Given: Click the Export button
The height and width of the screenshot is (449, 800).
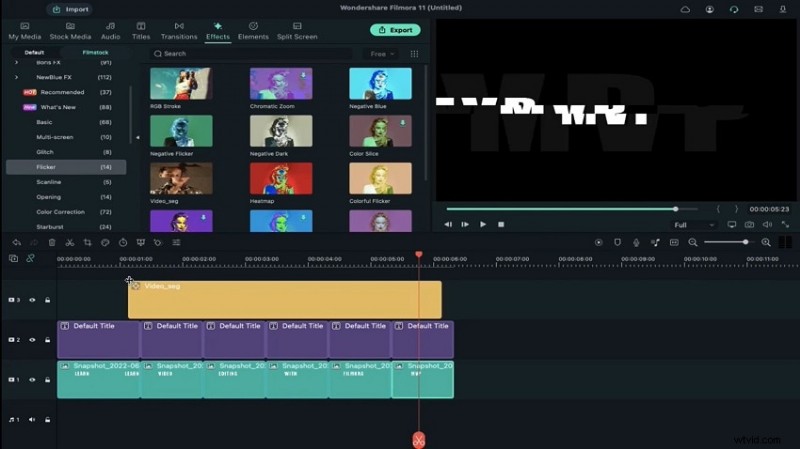Looking at the screenshot, I should pos(395,30).
